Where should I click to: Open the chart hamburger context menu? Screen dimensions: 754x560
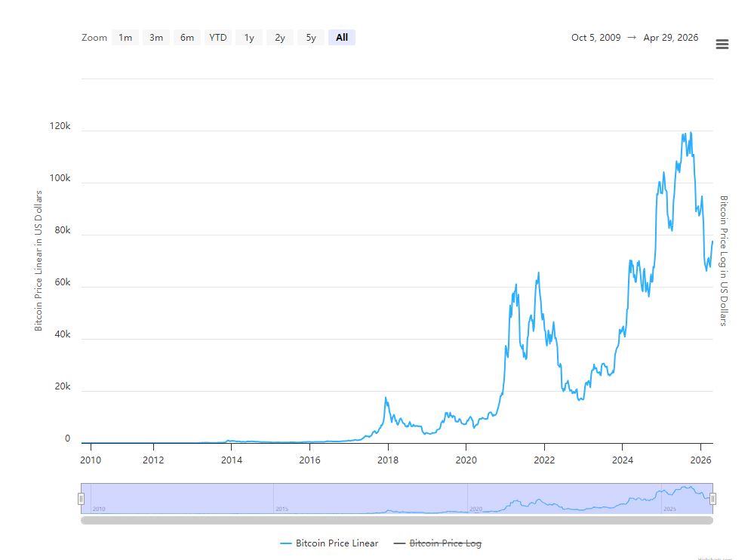(x=722, y=45)
